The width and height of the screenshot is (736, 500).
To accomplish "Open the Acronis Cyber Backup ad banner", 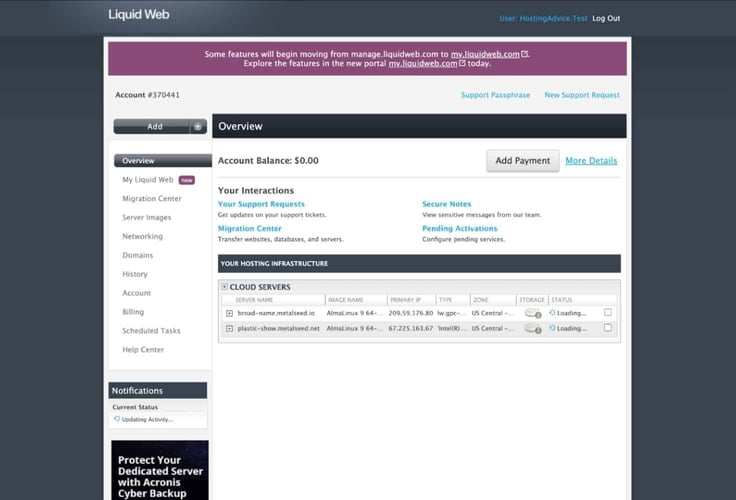I will point(160,470).
